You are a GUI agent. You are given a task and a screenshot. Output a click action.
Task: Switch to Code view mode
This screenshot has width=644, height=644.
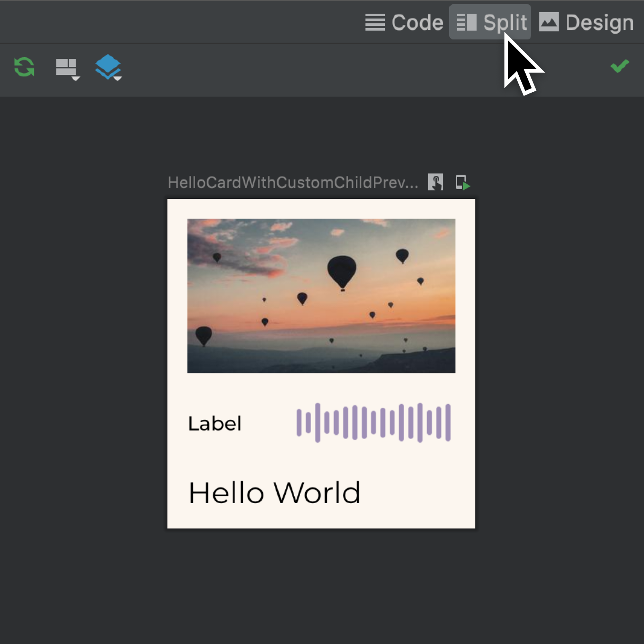click(x=404, y=22)
